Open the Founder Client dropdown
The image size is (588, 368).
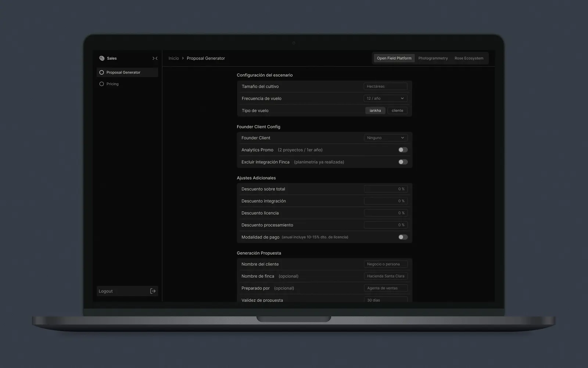386,138
